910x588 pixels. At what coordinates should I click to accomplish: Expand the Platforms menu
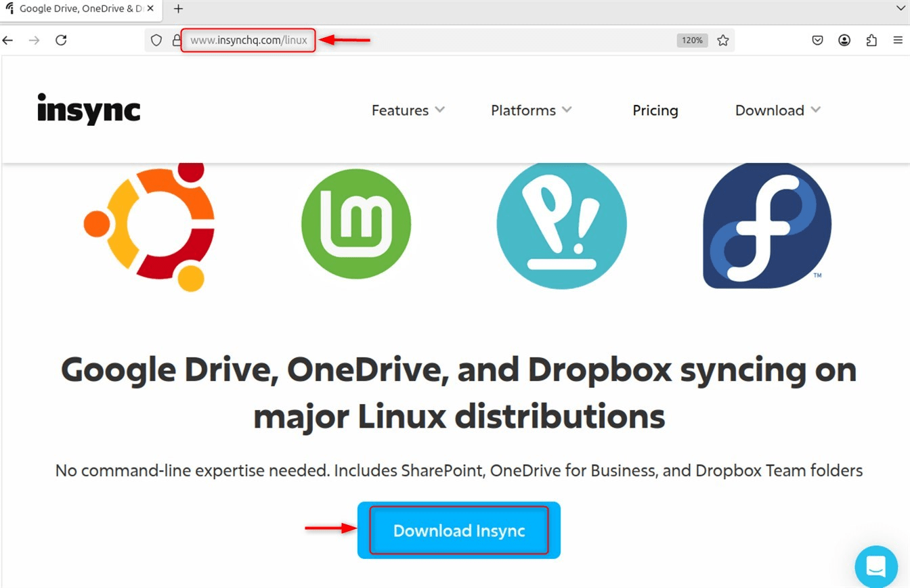[x=532, y=110]
